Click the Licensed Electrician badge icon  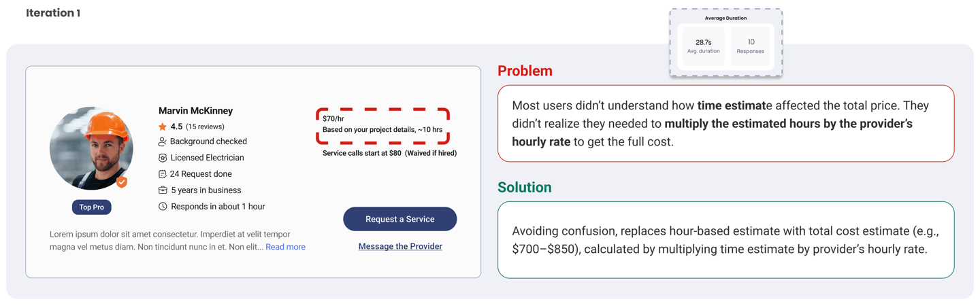[x=162, y=158]
